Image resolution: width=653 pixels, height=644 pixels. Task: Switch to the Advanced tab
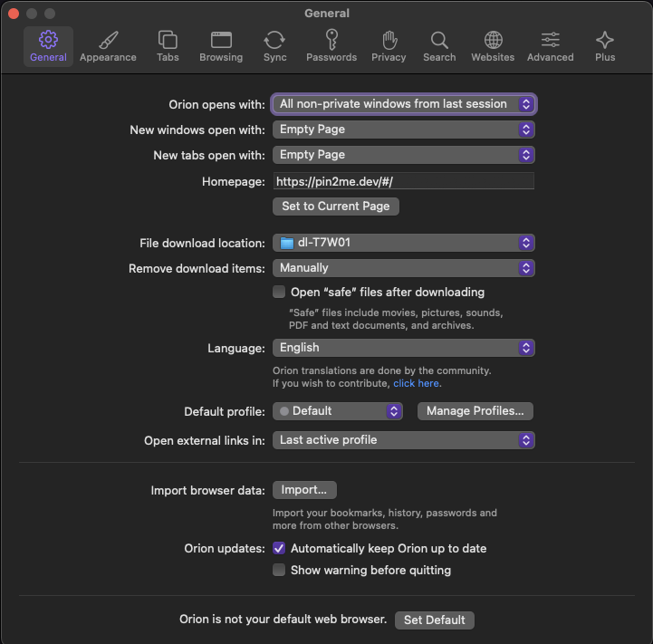coord(550,46)
